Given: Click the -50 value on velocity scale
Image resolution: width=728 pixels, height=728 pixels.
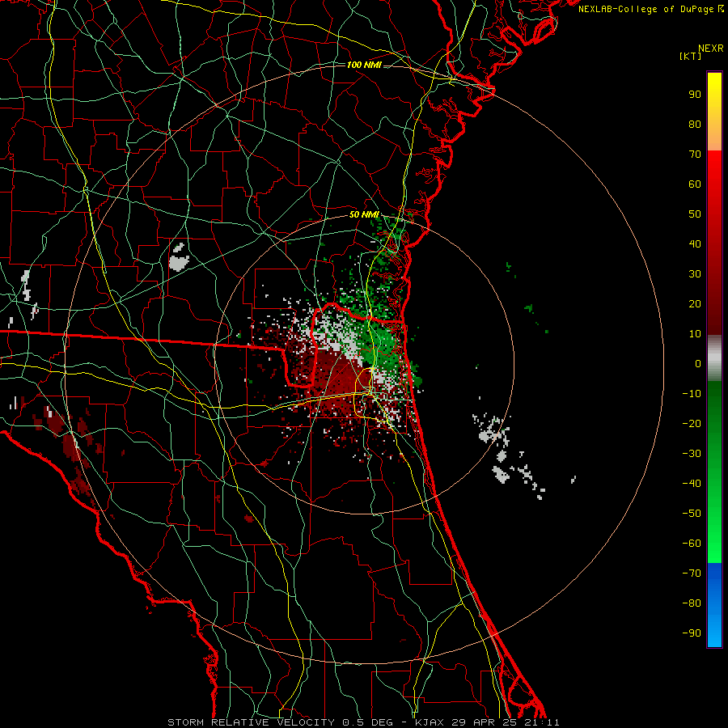Looking at the screenshot, I should [x=692, y=514].
